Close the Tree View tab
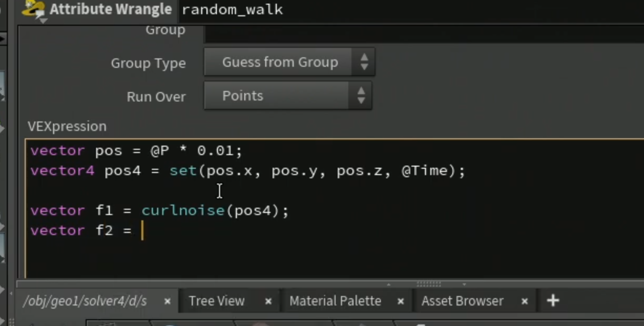This screenshot has width=644, height=326. (x=268, y=302)
